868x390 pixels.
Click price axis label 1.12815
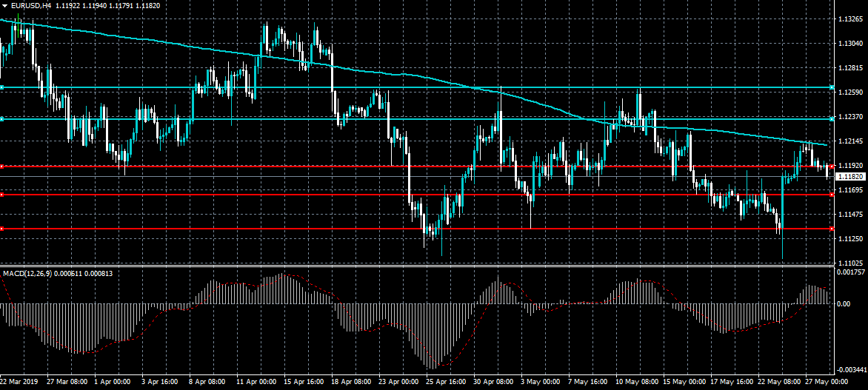pyautogui.click(x=849, y=67)
